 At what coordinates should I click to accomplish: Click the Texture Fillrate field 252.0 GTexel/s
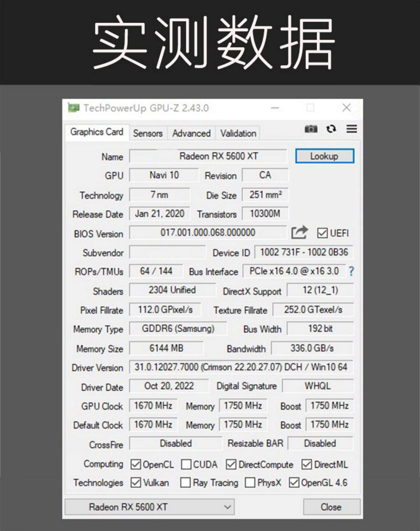pyautogui.click(x=313, y=310)
